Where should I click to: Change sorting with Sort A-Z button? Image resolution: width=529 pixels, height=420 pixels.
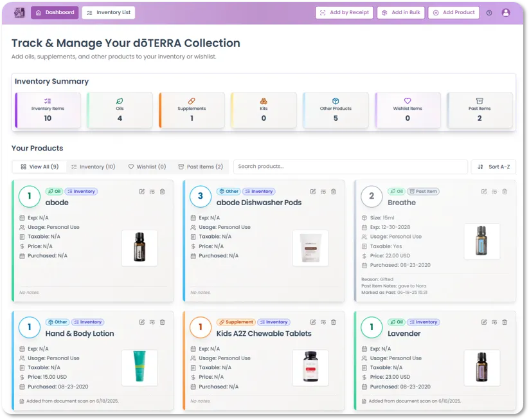493,167
